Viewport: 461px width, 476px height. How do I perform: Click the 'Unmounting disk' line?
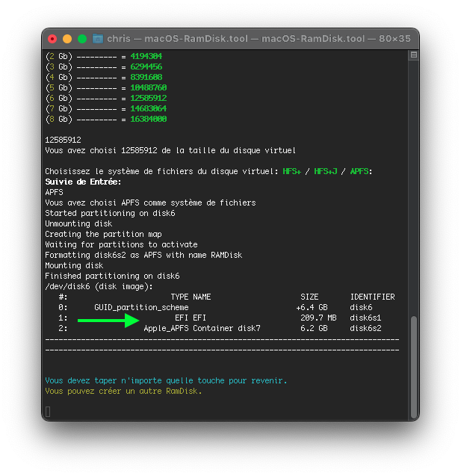click(78, 223)
